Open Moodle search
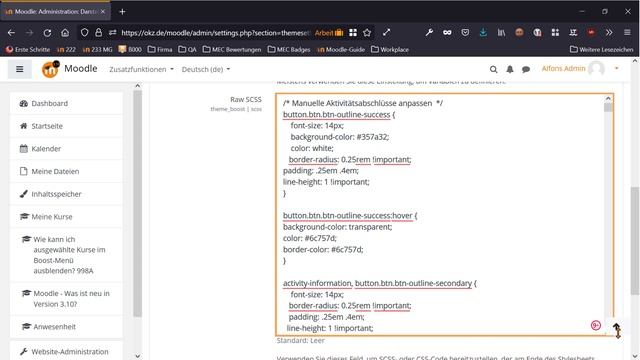The height and width of the screenshot is (360, 640). coord(493,69)
